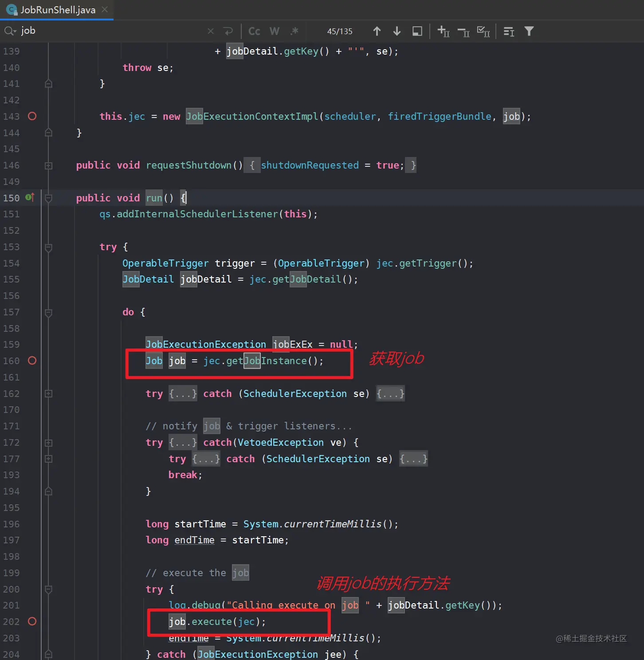Click 'getTrigger' call on line 154
The width and height of the screenshot is (644, 660).
(428, 263)
